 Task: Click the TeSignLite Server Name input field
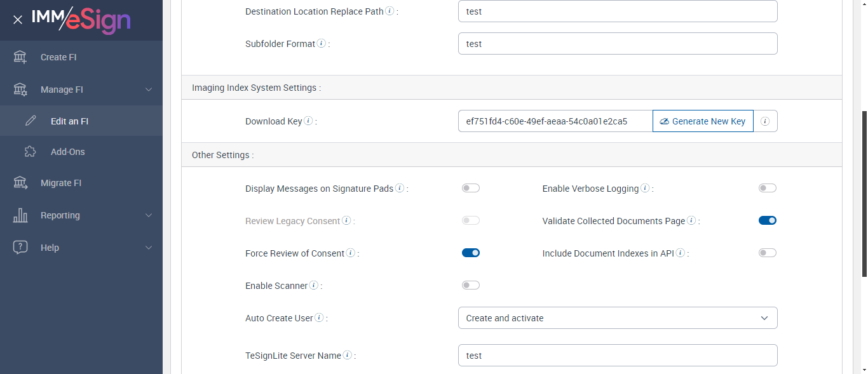pyautogui.click(x=618, y=356)
